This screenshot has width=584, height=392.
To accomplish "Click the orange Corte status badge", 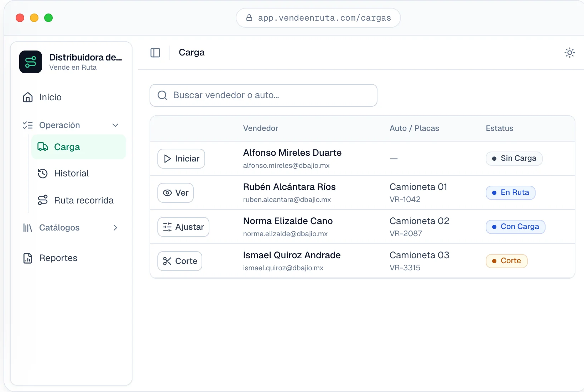I will point(506,261).
